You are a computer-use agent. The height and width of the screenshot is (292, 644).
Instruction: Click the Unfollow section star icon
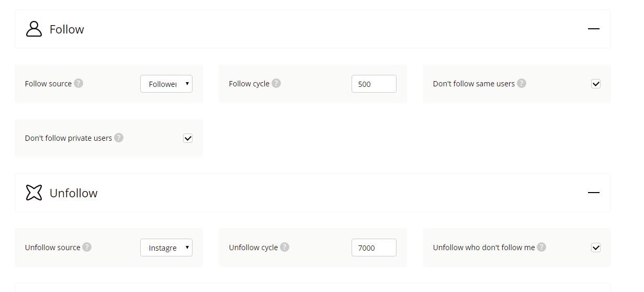tap(34, 193)
